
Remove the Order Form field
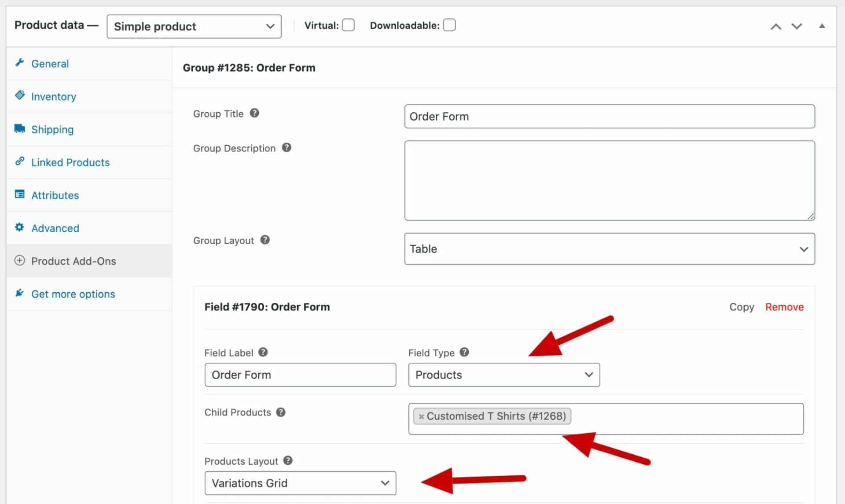pos(784,307)
